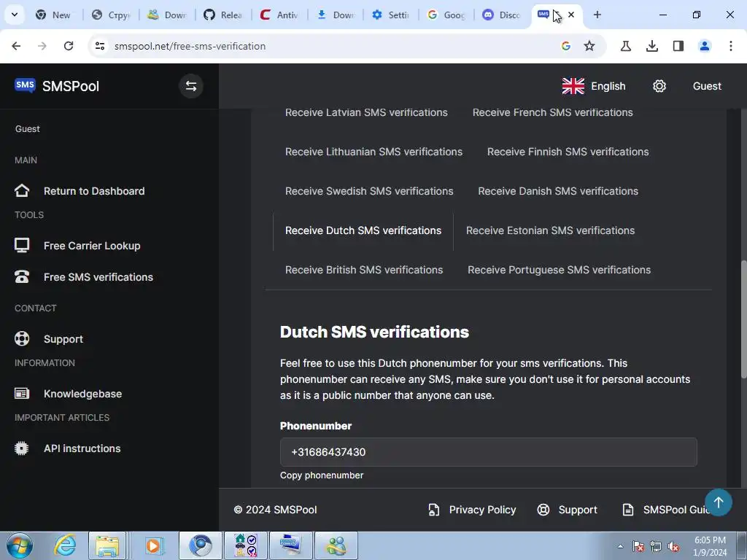Select Receive Swedish SMS verifications
This screenshot has height=560, width=747.
369,191
